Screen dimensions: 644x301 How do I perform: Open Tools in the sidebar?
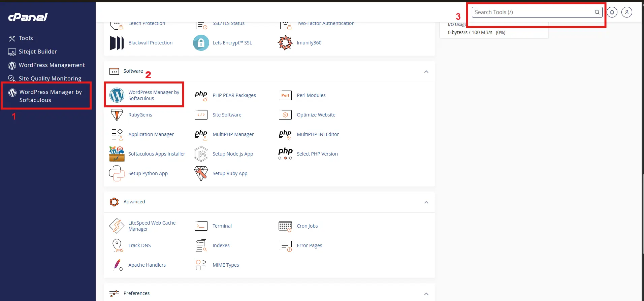21,38
